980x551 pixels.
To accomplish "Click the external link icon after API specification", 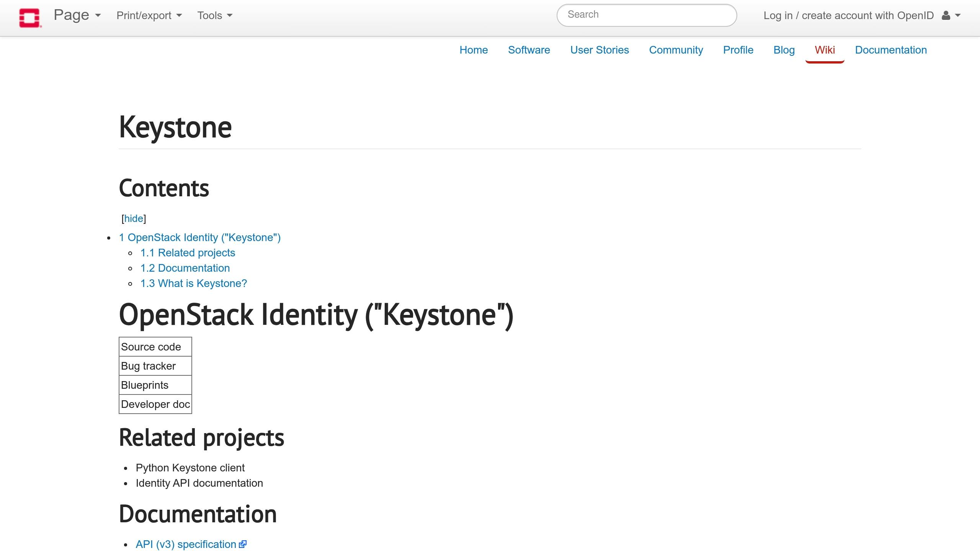I will click(x=243, y=544).
